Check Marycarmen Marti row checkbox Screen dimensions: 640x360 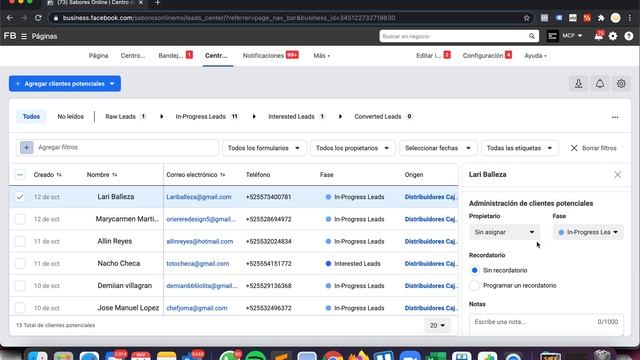tap(20, 219)
